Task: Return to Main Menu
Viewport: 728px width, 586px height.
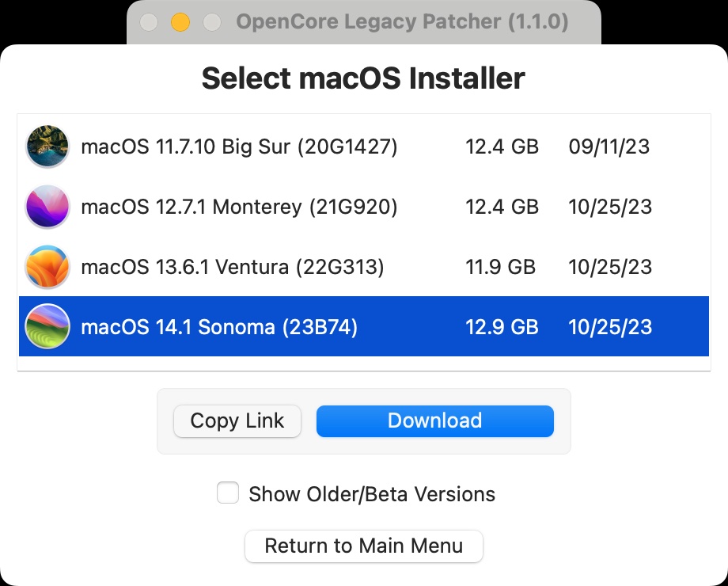Action: click(364, 546)
